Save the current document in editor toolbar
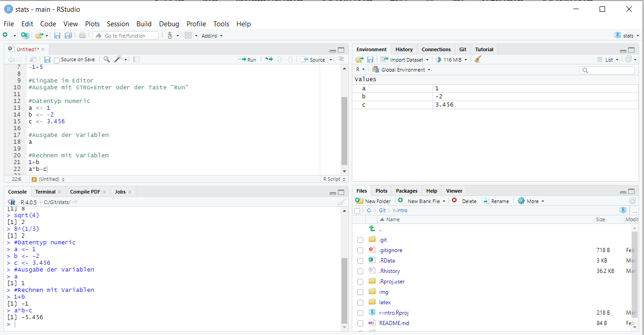This screenshot has width=644, height=335. point(47,59)
